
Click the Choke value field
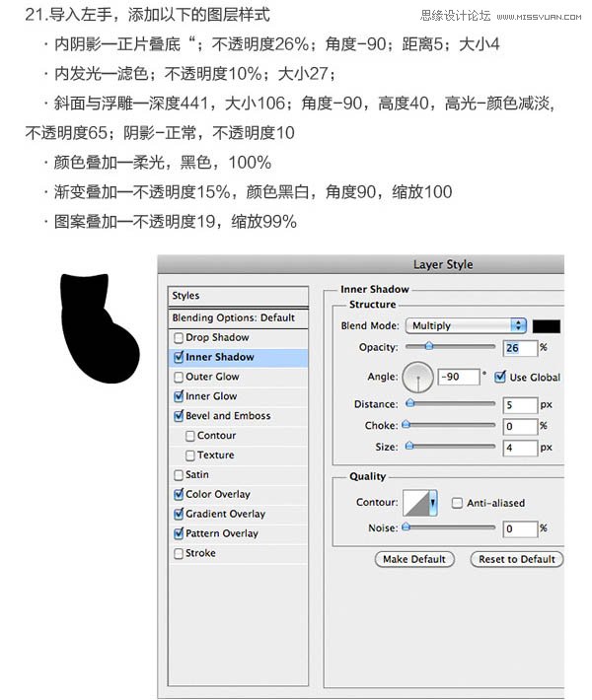click(x=520, y=426)
